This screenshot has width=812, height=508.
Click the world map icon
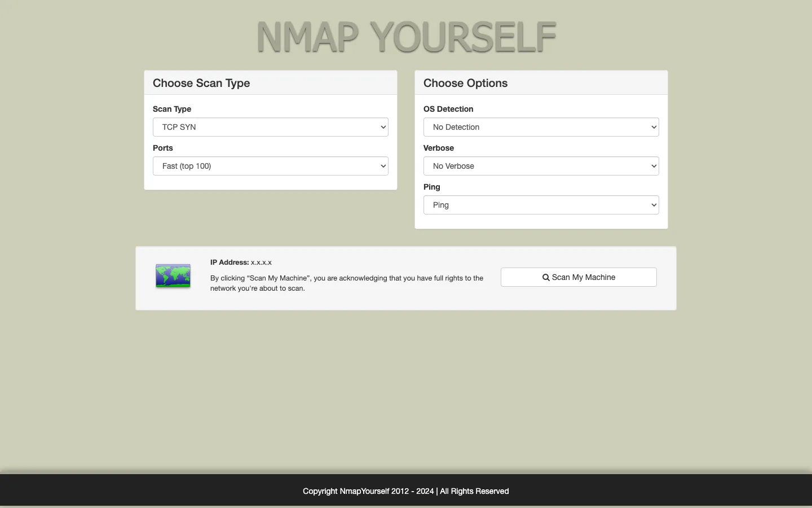[x=173, y=276]
